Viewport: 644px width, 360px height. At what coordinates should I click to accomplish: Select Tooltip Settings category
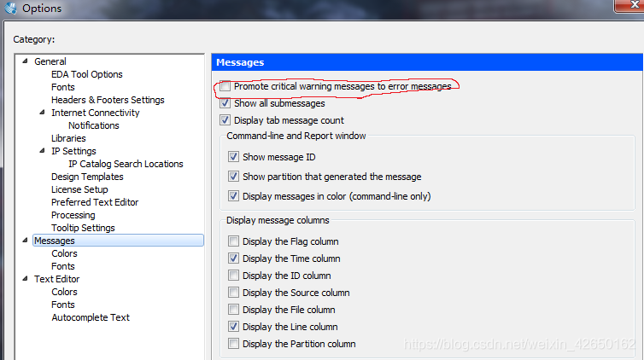tap(83, 228)
